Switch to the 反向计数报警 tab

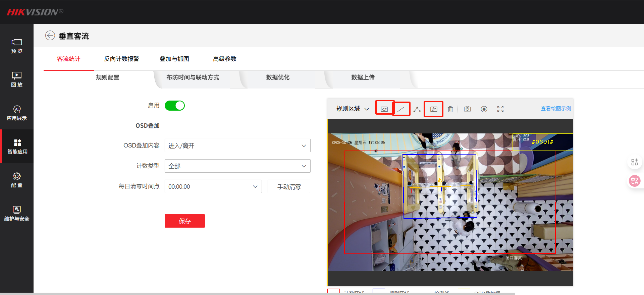tap(121, 59)
